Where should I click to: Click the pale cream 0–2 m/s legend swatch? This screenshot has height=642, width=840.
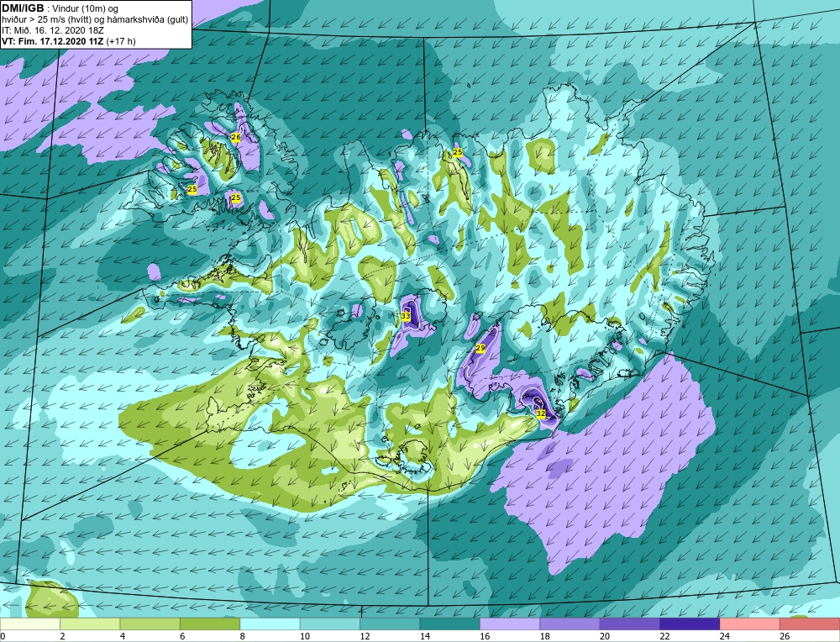tap(30, 624)
